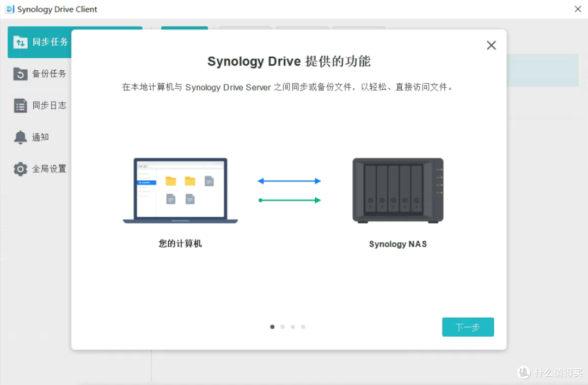Click the sync log list icon
588x385 pixels.
20,106
